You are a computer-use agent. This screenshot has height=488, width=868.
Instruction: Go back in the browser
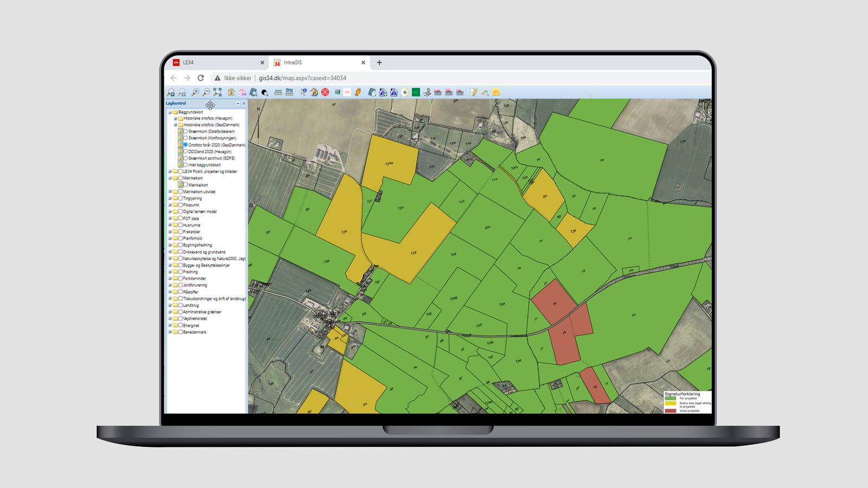pos(174,78)
